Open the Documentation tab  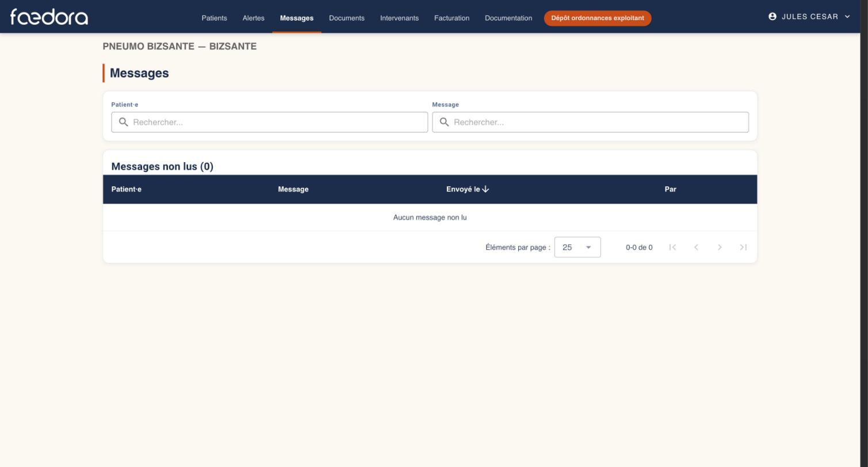coord(508,18)
